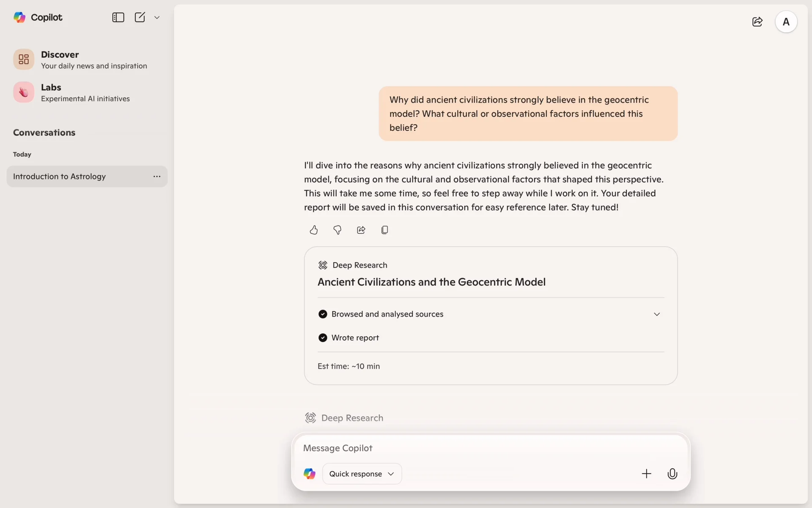Click the Copilot logo in message bar
The width and height of the screenshot is (812, 508).
click(x=310, y=474)
